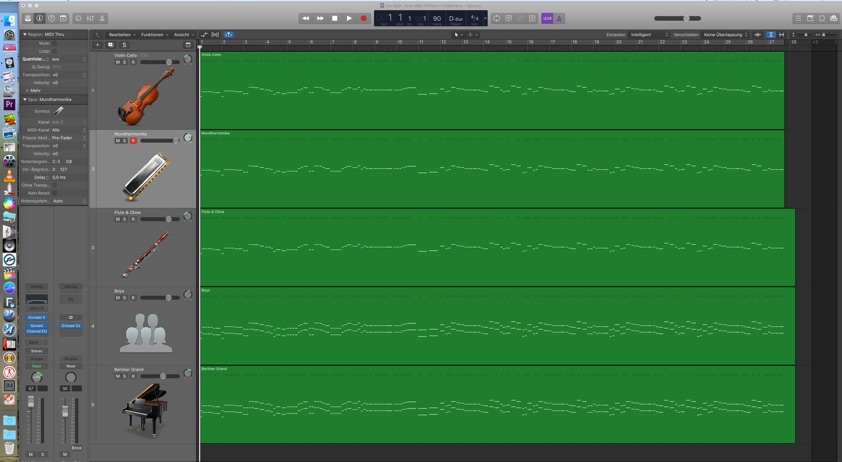Toggle the Inspector panel button

tap(39, 18)
